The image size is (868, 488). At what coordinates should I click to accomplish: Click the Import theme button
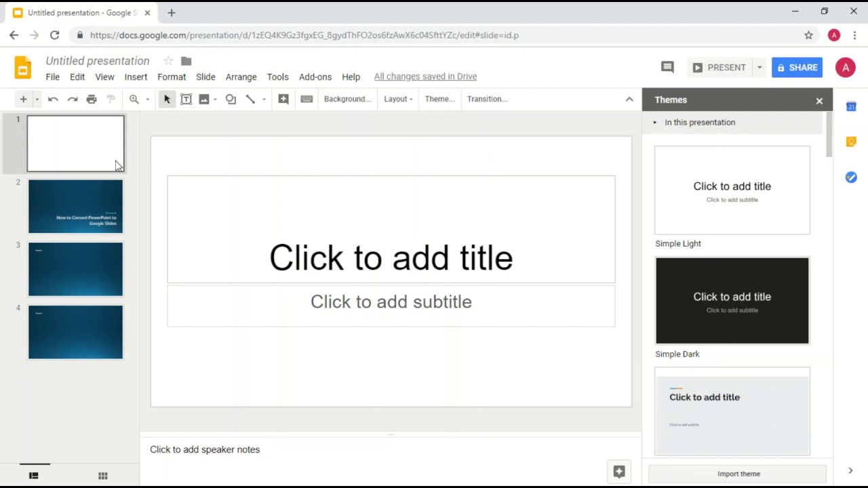pyautogui.click(x=738, y=474)
